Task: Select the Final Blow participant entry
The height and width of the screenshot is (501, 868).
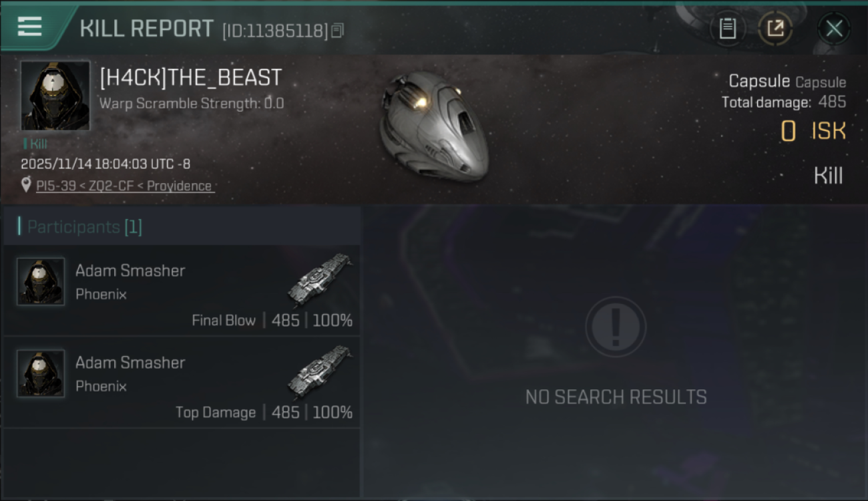Action: 182,290
